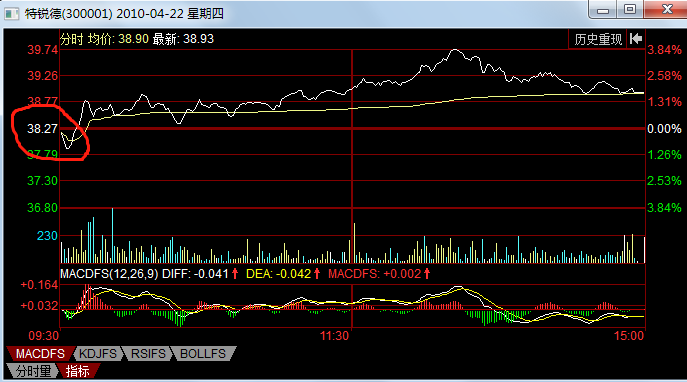Switch to the RSIFS indicator tab
This screenshot has width=687, height=382.
(149, 354)
